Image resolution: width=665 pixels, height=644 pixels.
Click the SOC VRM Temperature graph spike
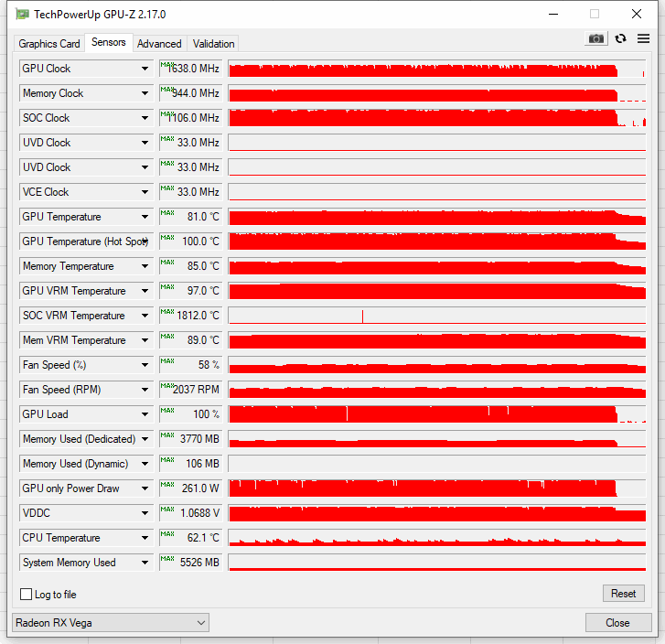[x=362, y=317]
